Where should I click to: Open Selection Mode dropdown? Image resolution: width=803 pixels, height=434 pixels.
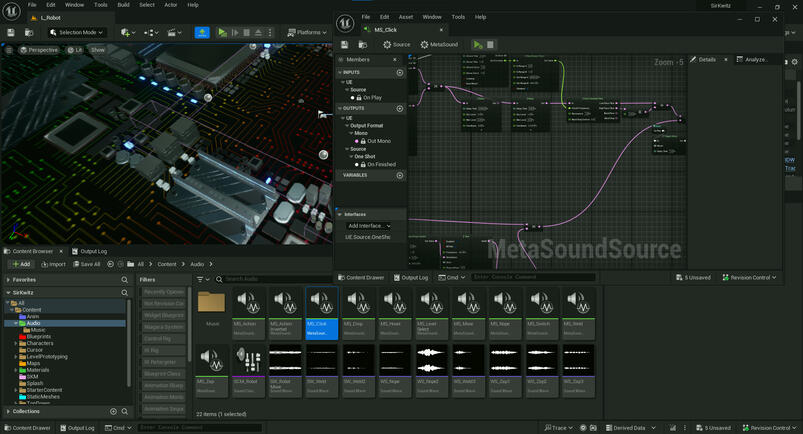point(76,32)
